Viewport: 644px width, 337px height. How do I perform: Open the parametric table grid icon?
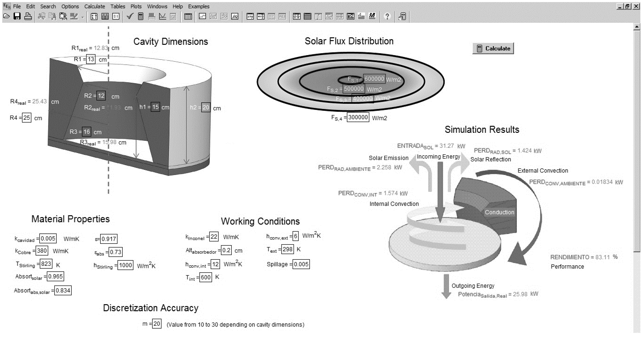(x=188, y=17)
